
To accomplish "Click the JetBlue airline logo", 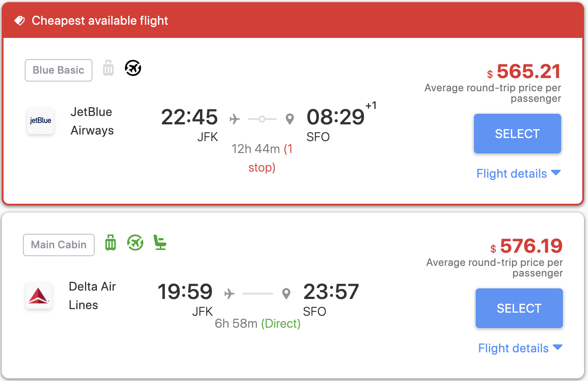I will [x=41, y=121].
